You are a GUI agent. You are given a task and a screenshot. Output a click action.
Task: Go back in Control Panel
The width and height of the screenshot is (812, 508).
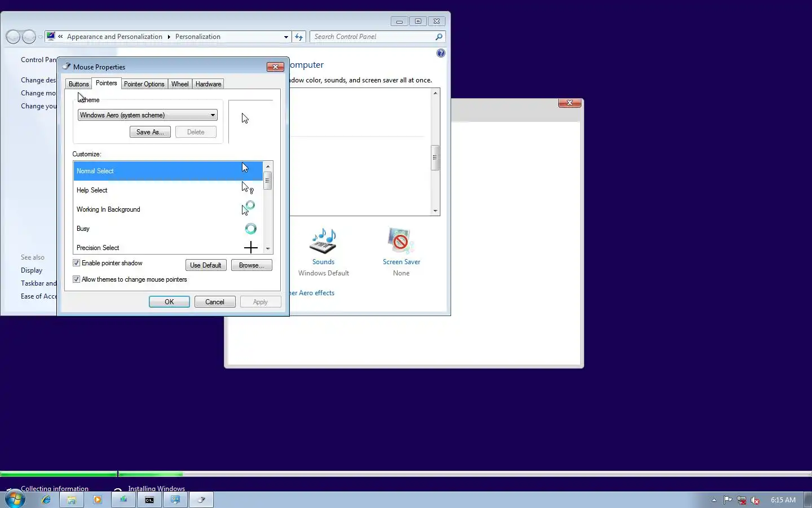point(13,37)
